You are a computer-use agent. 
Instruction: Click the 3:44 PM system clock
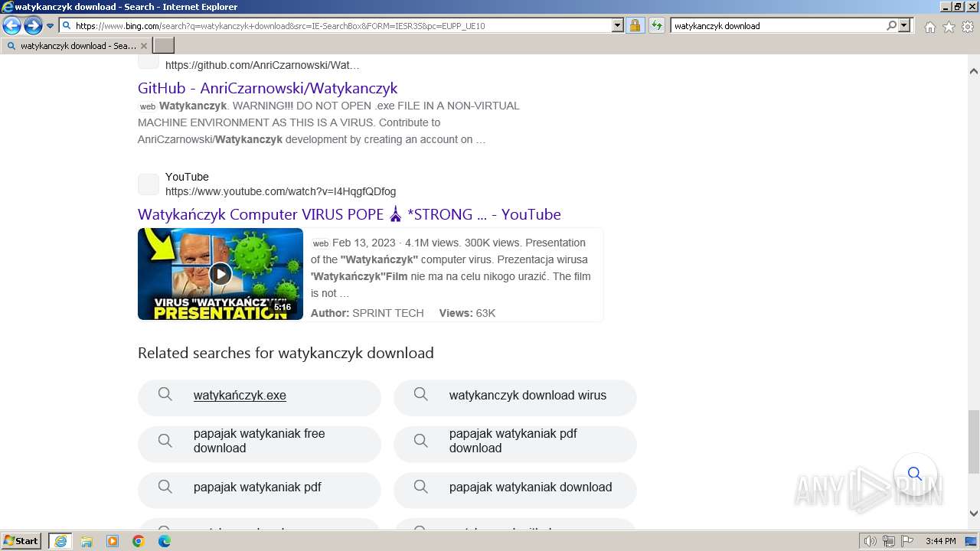point(940,541)
